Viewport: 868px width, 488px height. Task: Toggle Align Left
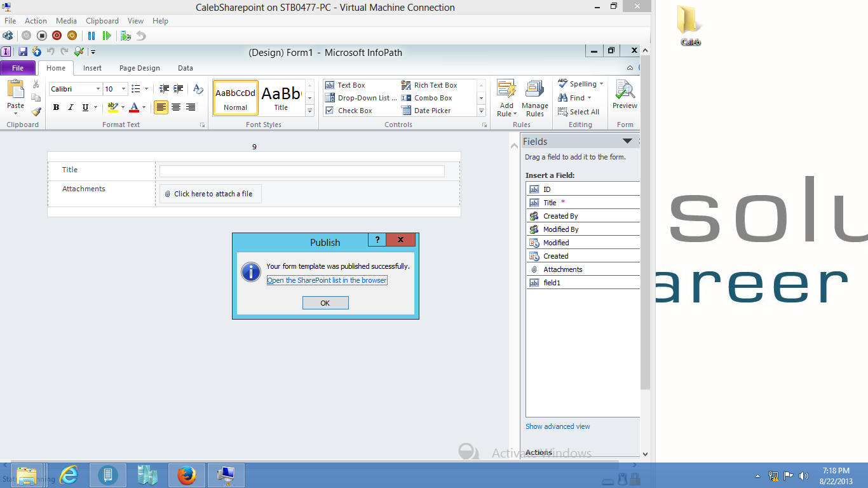click(161, 107)
